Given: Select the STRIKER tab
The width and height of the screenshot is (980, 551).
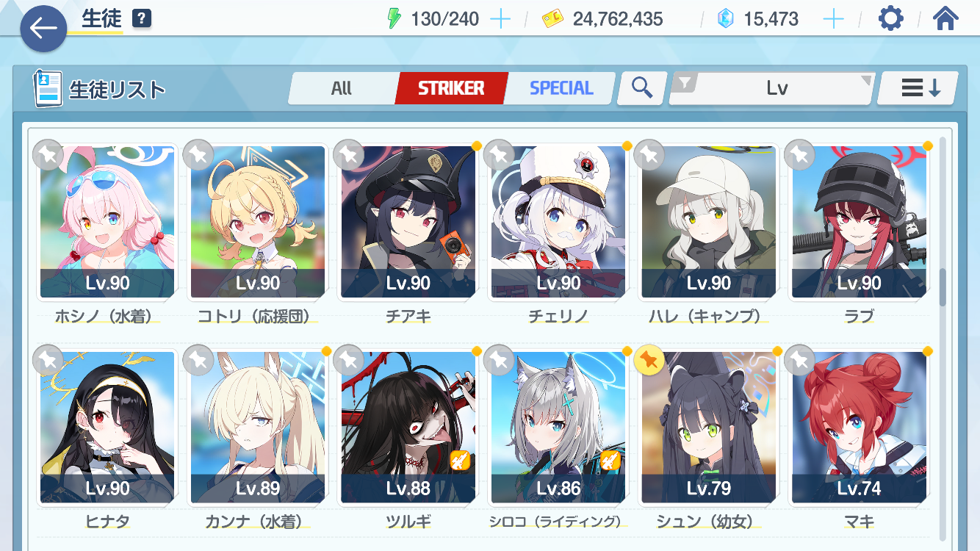Looking at the screenshot, I should 451,88.
